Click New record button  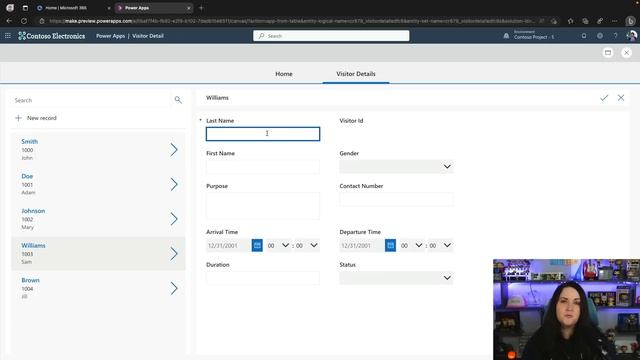point(36,118)
